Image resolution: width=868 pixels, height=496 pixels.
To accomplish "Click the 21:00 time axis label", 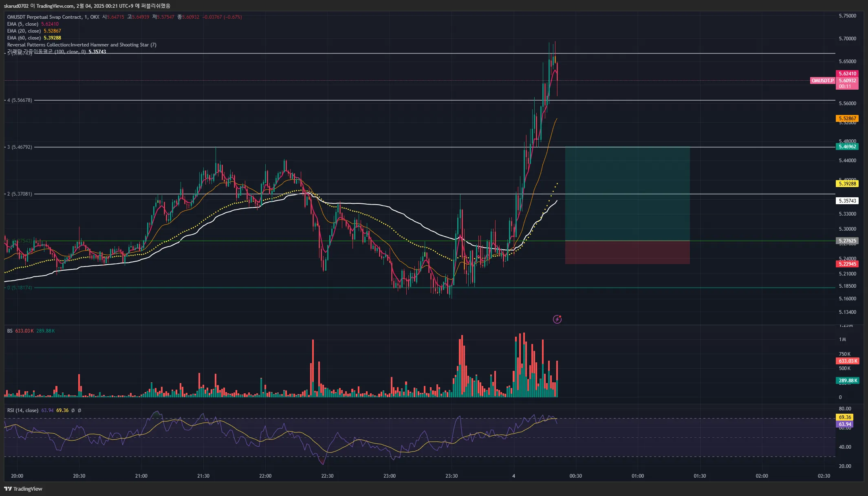I will (x=141, y=476).
